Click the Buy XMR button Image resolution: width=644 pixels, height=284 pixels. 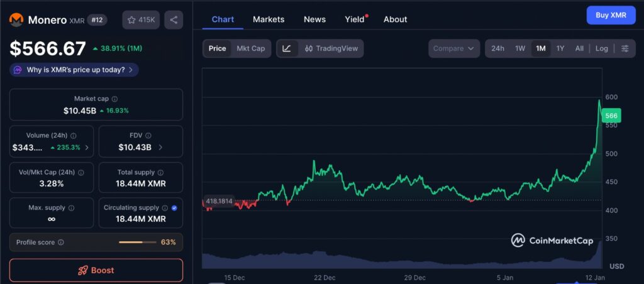pyautogui.click(x=611, y=15)
